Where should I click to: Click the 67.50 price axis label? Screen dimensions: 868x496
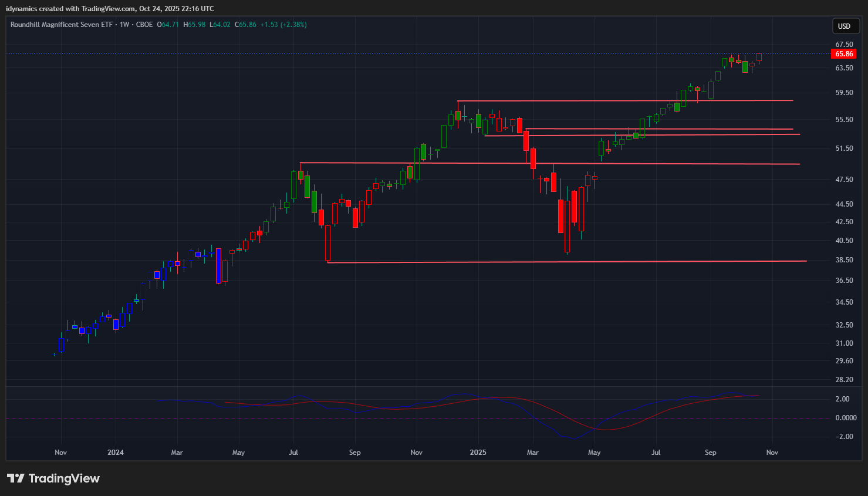coord(844,45)
